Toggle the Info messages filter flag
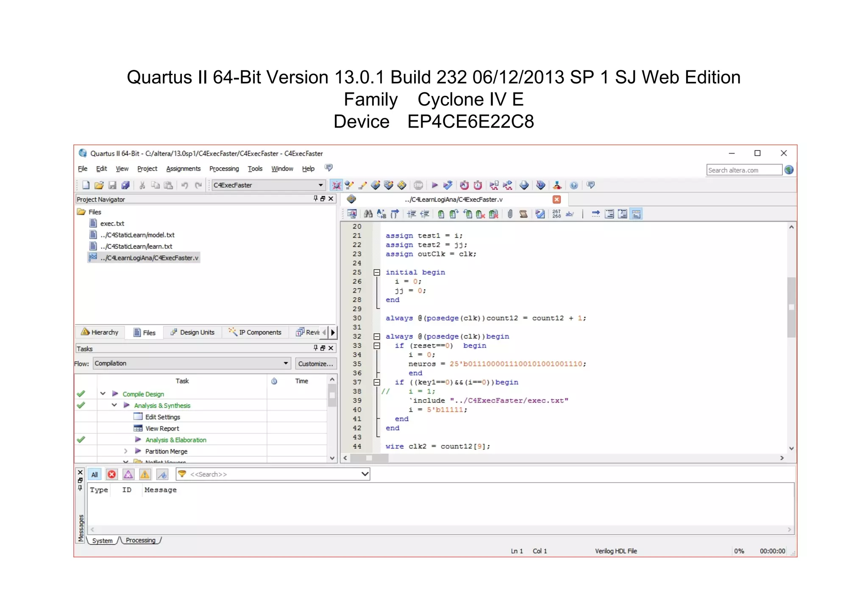 [x=162, y=474]
